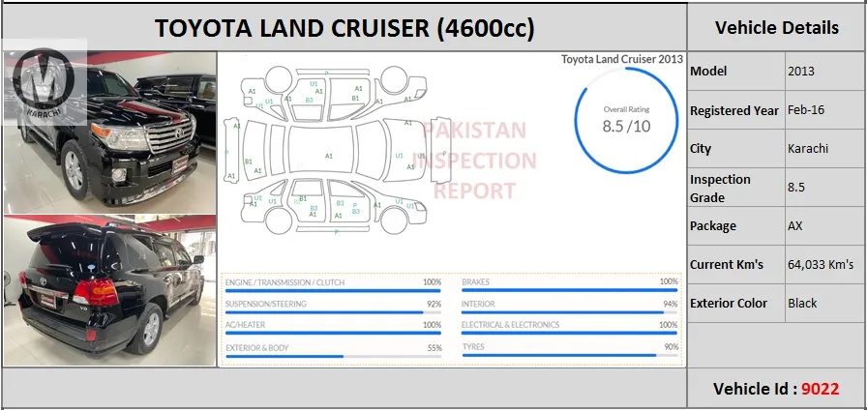This screenshot has width=868, height=411.
Task: Click the 100% AC/Heater percentage
Action: click(433, 325)
